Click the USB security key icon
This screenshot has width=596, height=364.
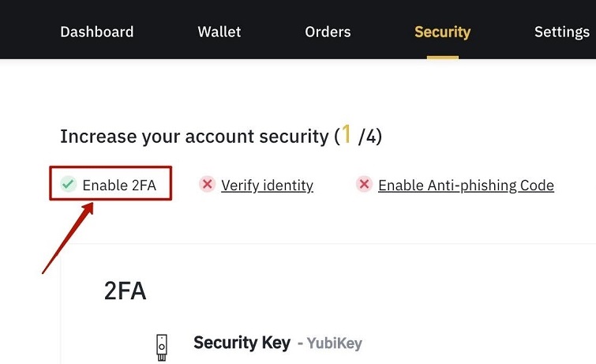160,344
